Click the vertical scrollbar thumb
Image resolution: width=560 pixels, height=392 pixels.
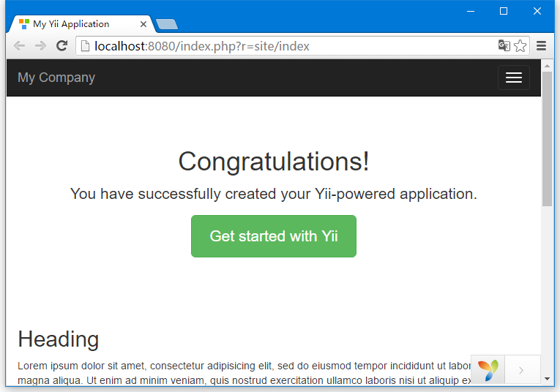coord(547,139)
